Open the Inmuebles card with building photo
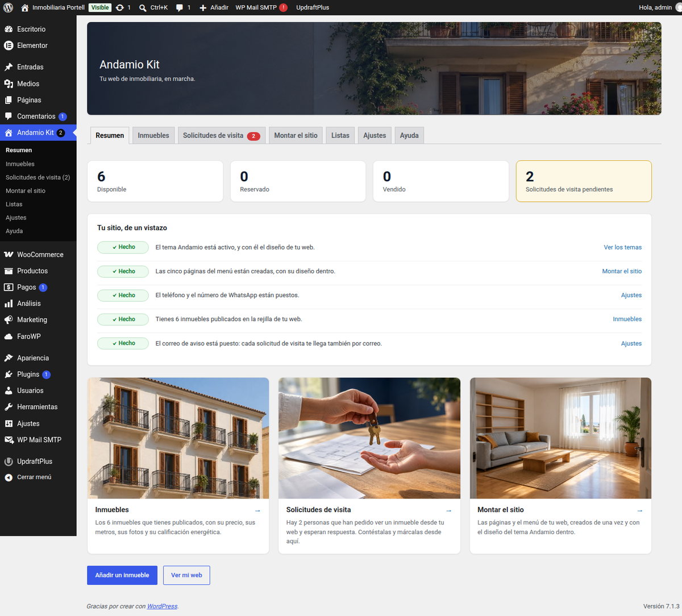This screenshot has height=616, width=682. coord(178,465)
